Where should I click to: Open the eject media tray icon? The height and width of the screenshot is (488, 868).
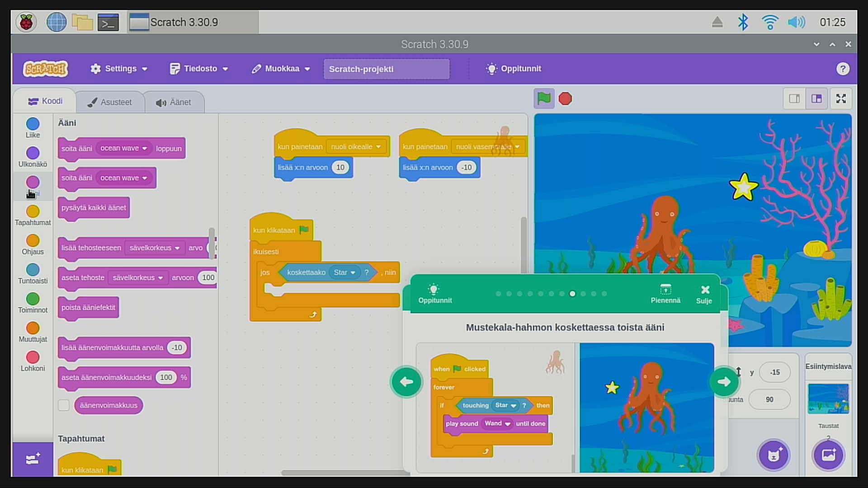coord(717,22)
